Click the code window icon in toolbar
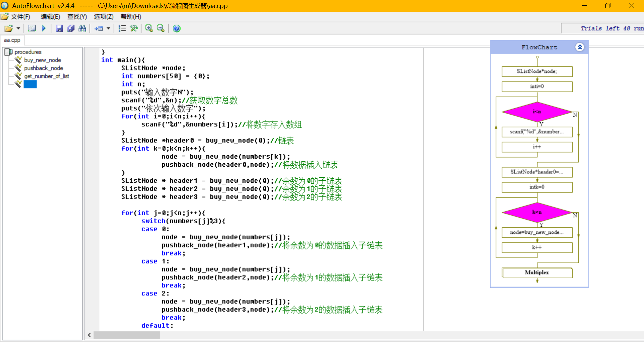 tap(32, 28)
